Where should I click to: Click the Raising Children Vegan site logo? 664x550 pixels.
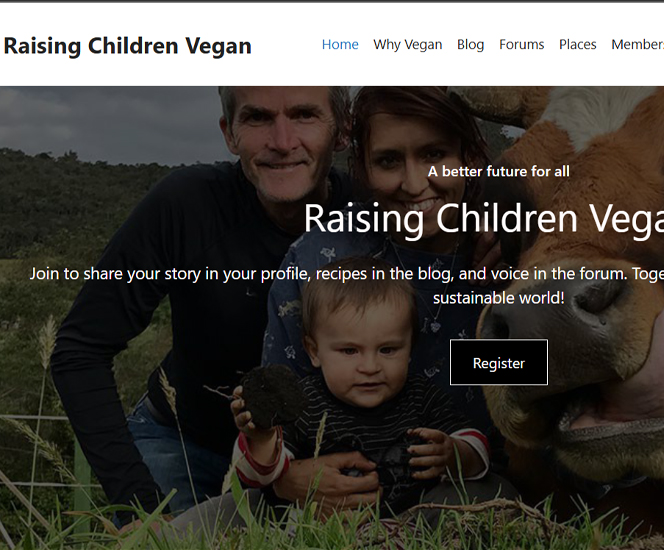click(x=127, y=45)
